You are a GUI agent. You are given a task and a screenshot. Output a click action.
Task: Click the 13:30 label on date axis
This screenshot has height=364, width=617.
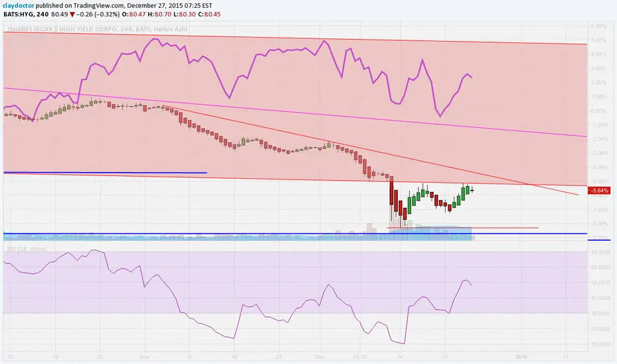tap(360, 357)
